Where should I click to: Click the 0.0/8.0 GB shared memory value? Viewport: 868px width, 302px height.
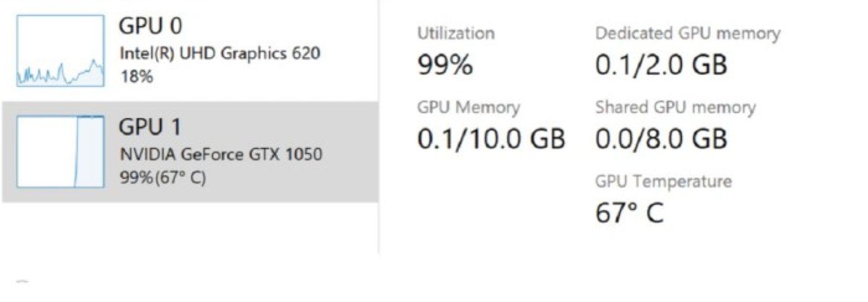click(x=661, y=139)
